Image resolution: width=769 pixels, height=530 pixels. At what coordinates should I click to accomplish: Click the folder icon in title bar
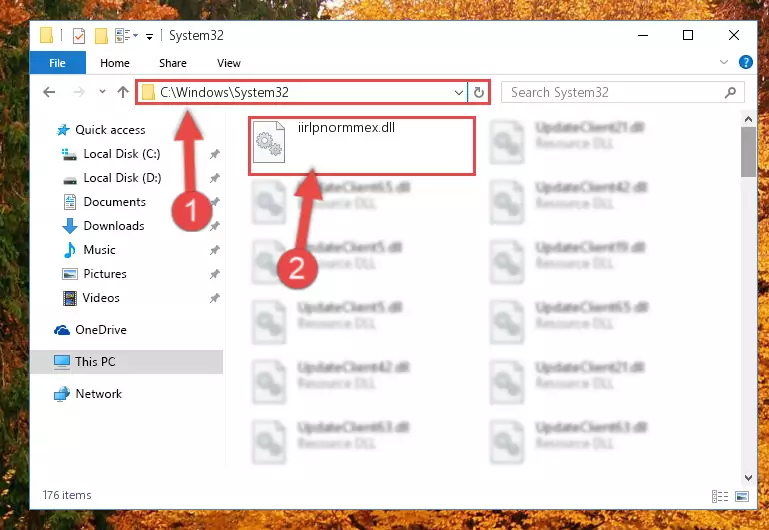tap(47, 36)
